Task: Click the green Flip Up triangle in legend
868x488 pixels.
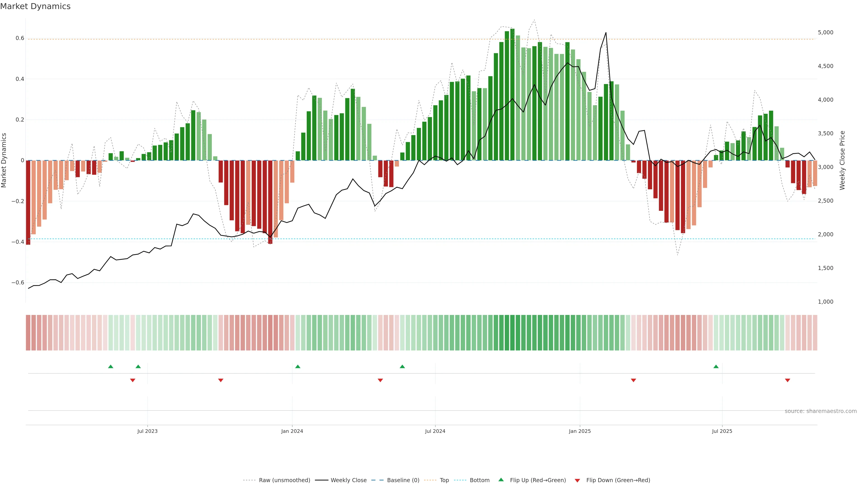Action: pyautogui.click(x=501, y=480)
